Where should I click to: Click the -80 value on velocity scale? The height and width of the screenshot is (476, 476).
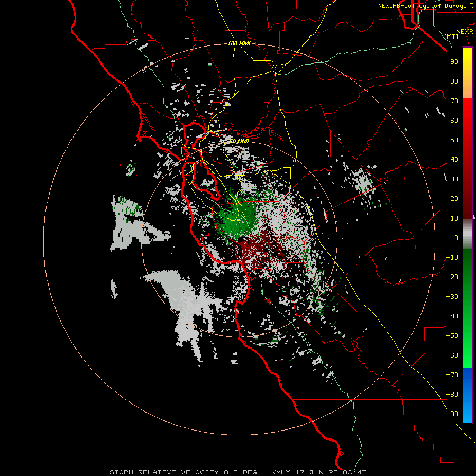(452, 395)
